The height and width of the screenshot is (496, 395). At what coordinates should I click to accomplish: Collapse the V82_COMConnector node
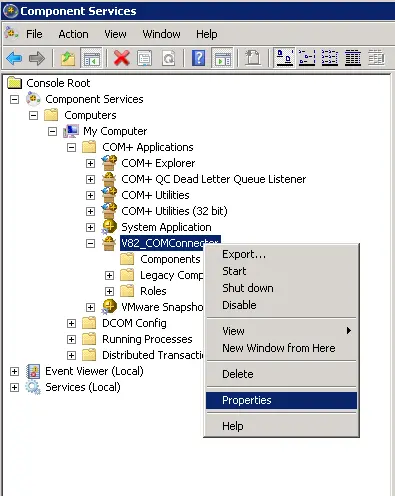point(90,243)
